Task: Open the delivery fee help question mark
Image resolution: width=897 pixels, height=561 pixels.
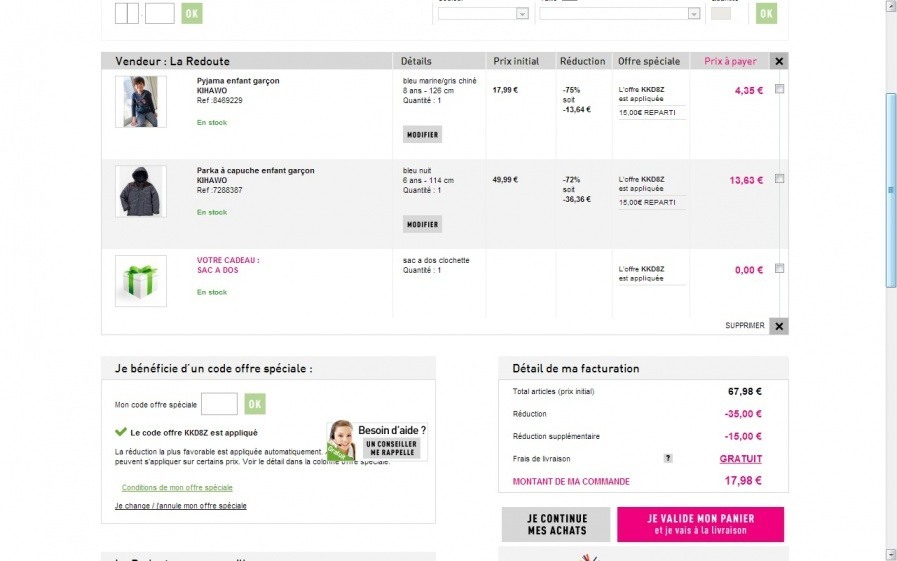Action: [x=668, y=459]
